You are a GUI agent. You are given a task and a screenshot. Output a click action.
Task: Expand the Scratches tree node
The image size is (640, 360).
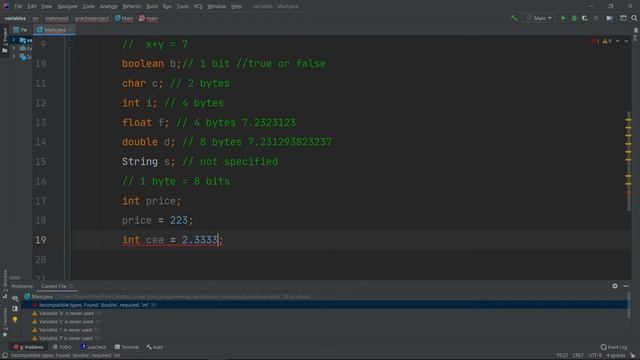pyautogui.click(x=13, y=57)
